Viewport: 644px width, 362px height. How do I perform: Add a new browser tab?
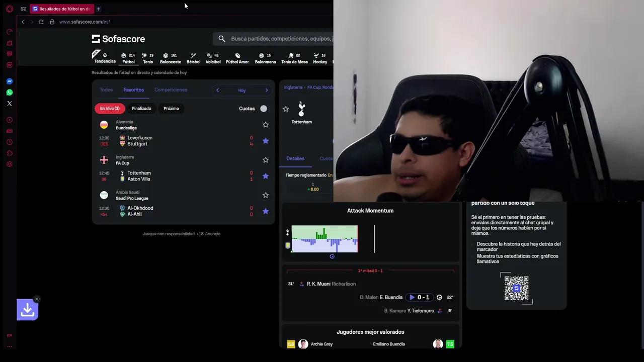[98, 9]
